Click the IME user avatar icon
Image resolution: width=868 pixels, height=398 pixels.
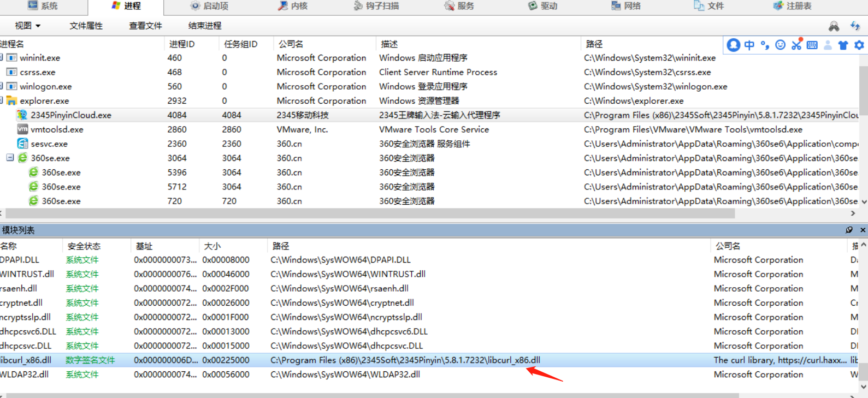(734, 45)
